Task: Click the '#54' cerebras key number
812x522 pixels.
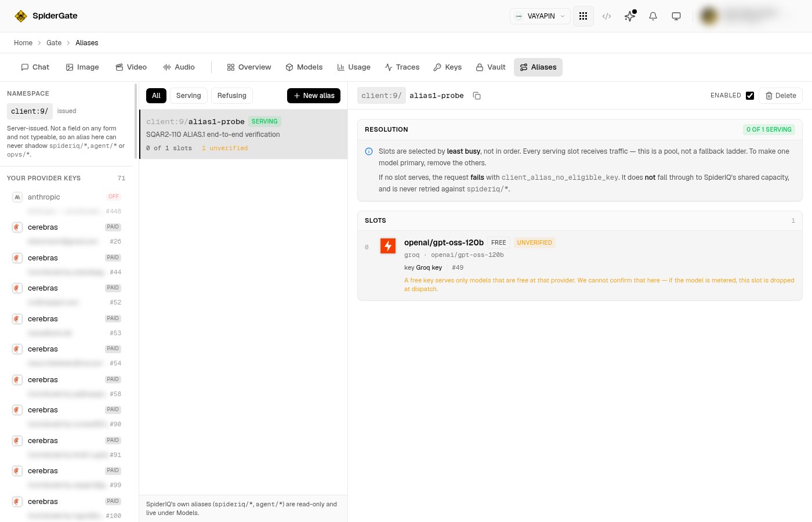Action: tap(115, 364)
